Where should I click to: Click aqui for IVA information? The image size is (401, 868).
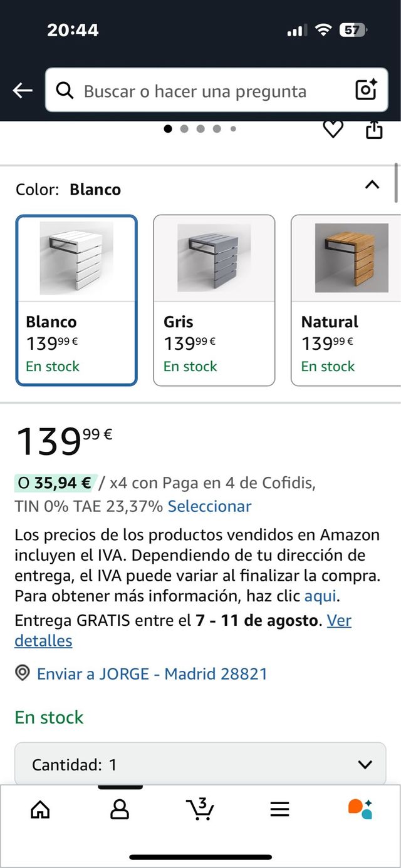[x=320, y=597]
